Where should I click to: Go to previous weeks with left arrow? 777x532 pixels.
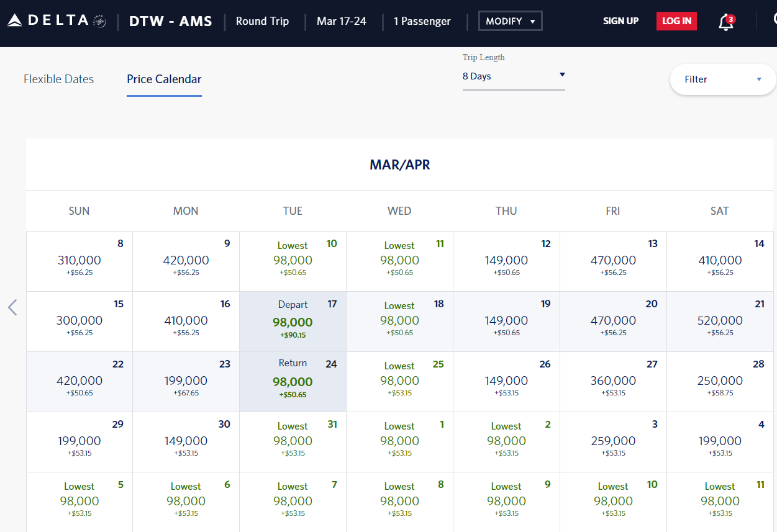(x=12, y=307)
